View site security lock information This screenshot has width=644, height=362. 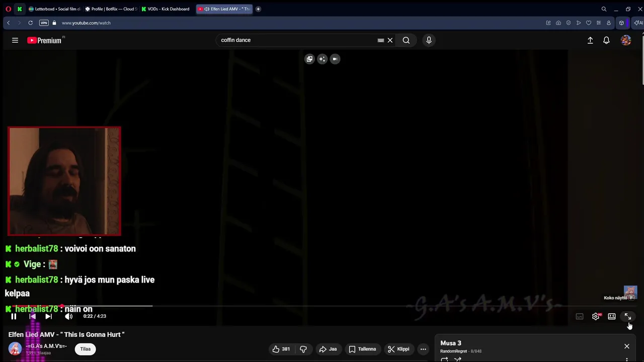pyautogui.click(x=54, y=23)
